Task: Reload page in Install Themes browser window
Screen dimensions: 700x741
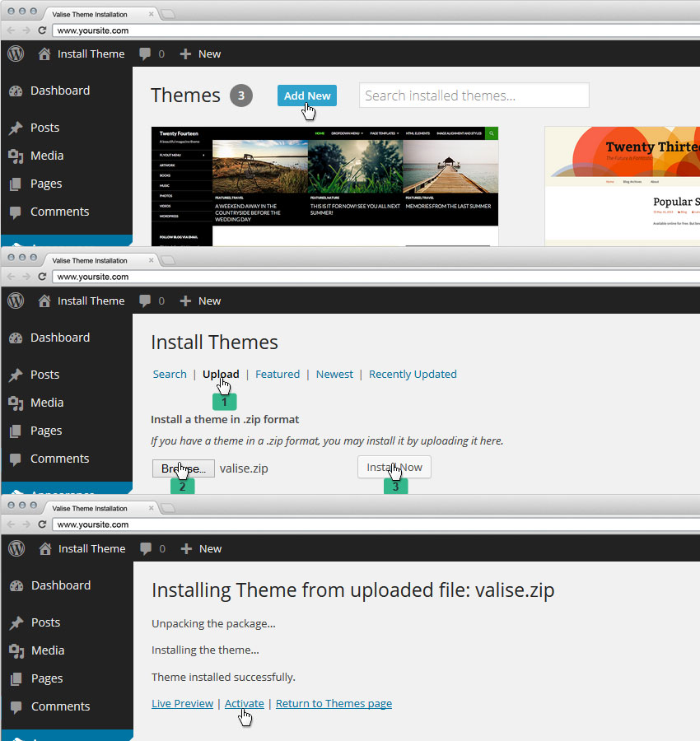Action: pyautogui.click(x=42, y=277)
